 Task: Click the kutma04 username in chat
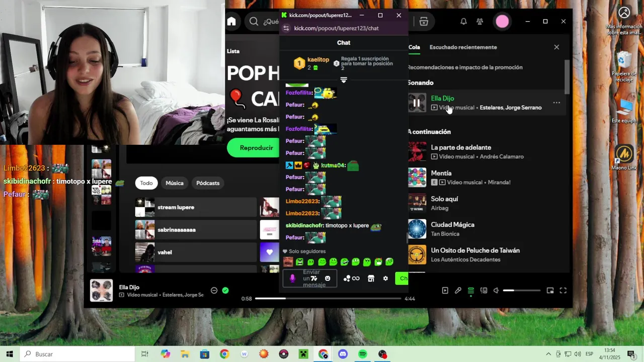pos(333,165)
